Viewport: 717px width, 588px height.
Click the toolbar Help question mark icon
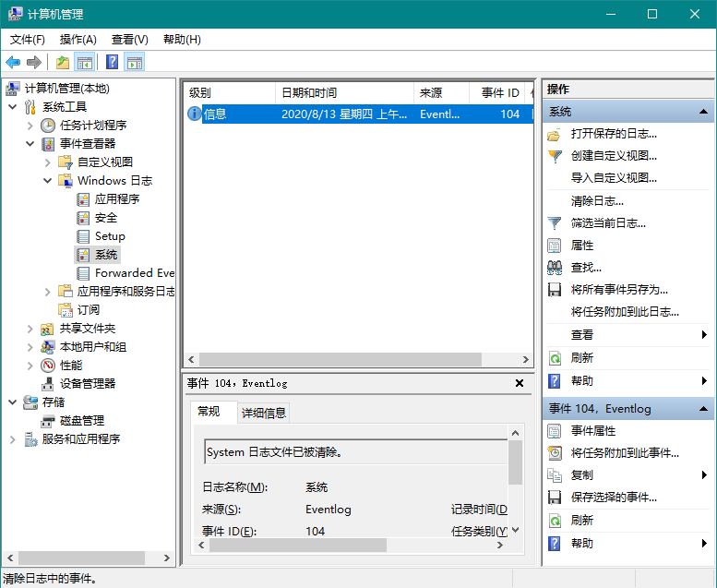click(x=112, y=62)
